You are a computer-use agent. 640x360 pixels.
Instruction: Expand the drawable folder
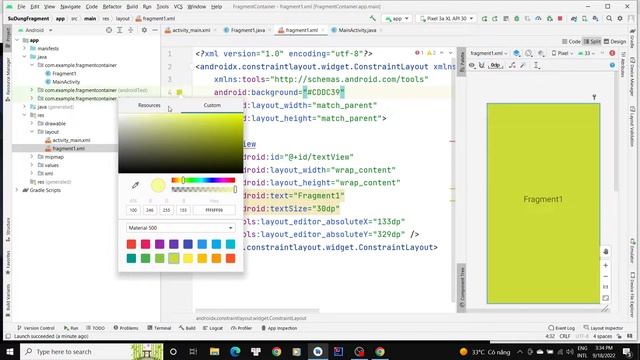pyautogui.click(x=32, y=123)
